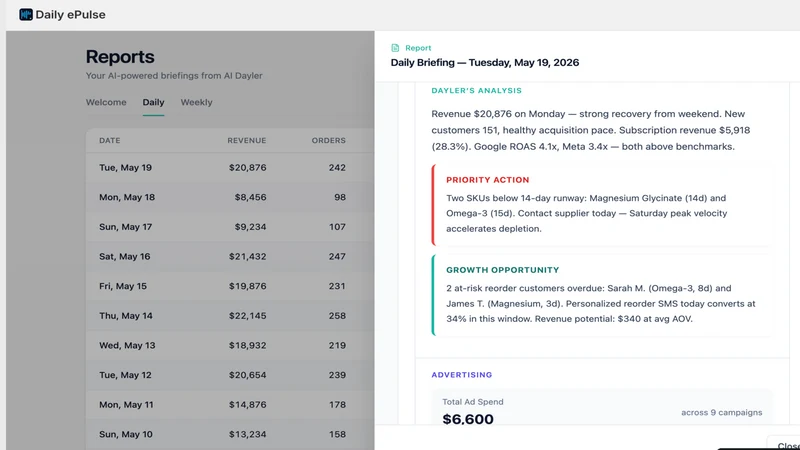Open the Tue, May 12 report row
Image resolution: width=800 pixels, height=450 pixels.
(x=230, y=374)
